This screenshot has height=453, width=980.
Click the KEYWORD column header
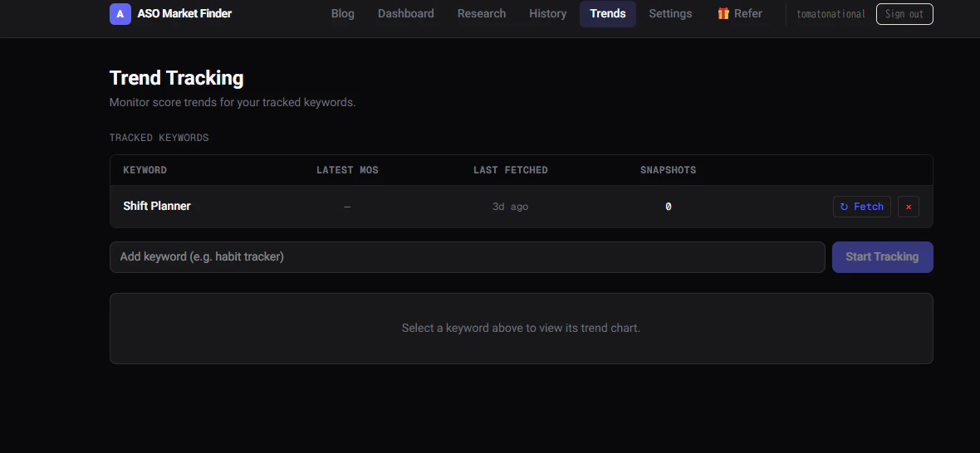[x=145, y=170]
